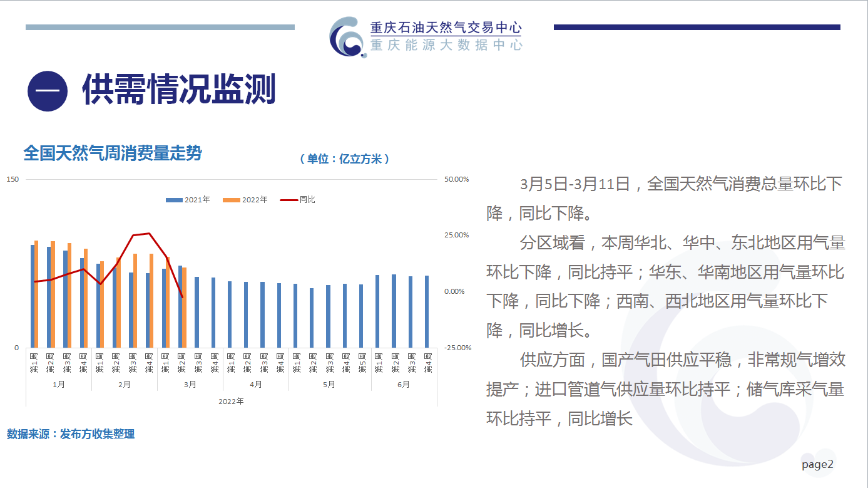Click the right axis label -25.00%
This screenshot has width=868, height=488.
[x=457, y=348]
